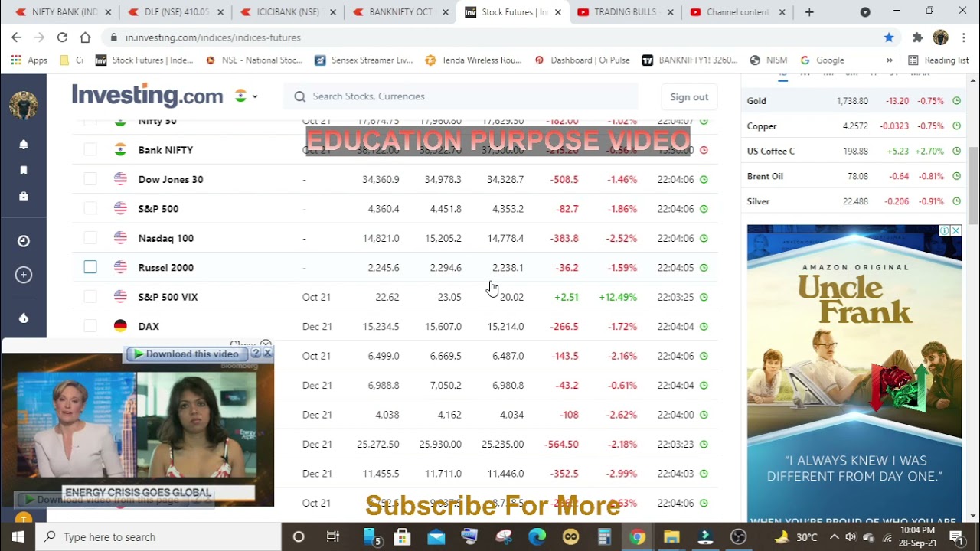Image resolution: width=980 pixels, height=551 pixels.
Task: Close the video downloader bar
Action: click(x=267, y=354)
